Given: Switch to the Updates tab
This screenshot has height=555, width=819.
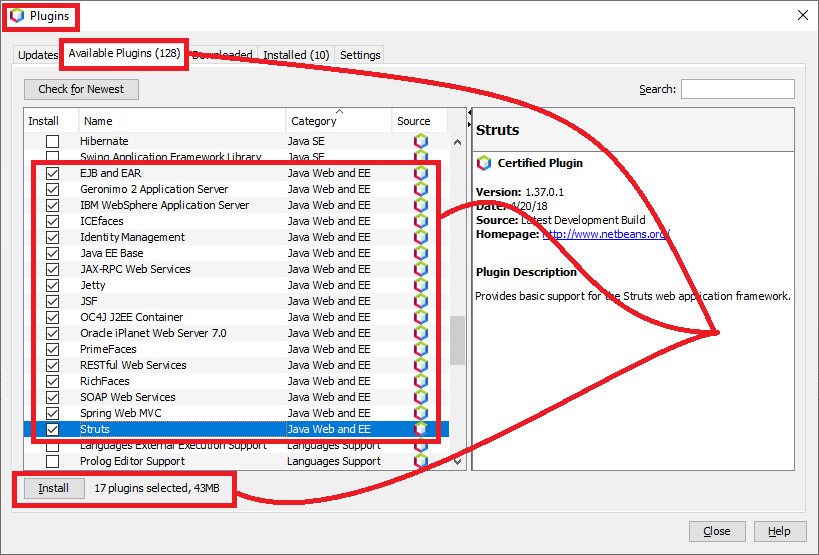Looking at the screenshot, I should tap(38, 55).
